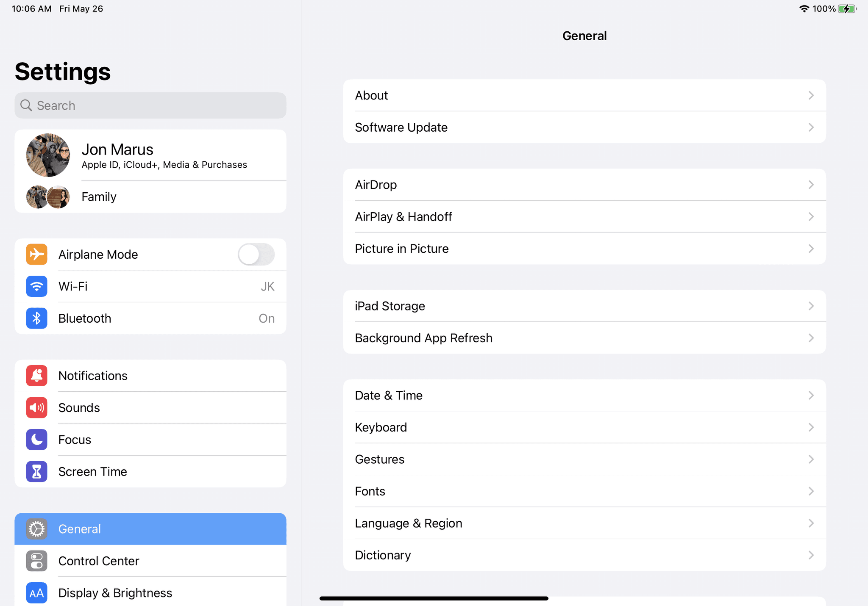Tap the red Notifications bell icon
868x606 pixels.
(x=37, y=376)
